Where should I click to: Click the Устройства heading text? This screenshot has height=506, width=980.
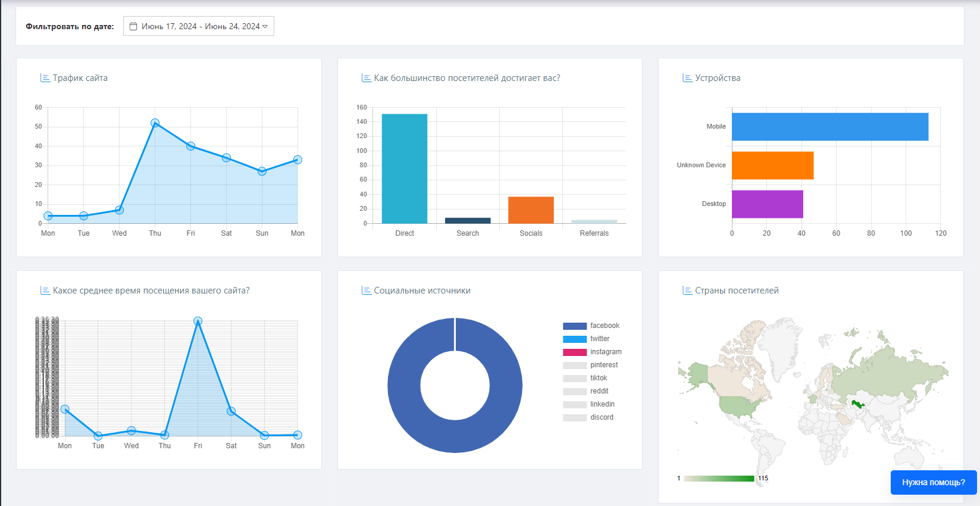[718, 78]
